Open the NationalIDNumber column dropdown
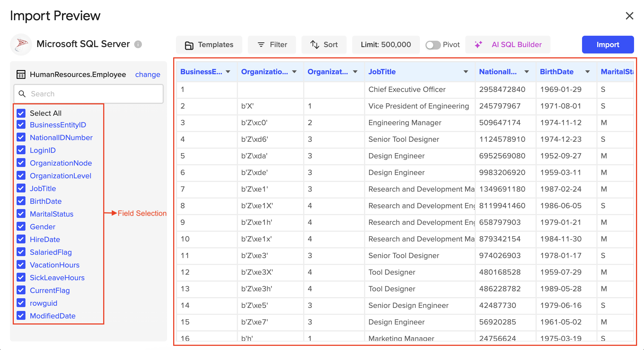Screen dimensions: 644x350 [526, 71]
